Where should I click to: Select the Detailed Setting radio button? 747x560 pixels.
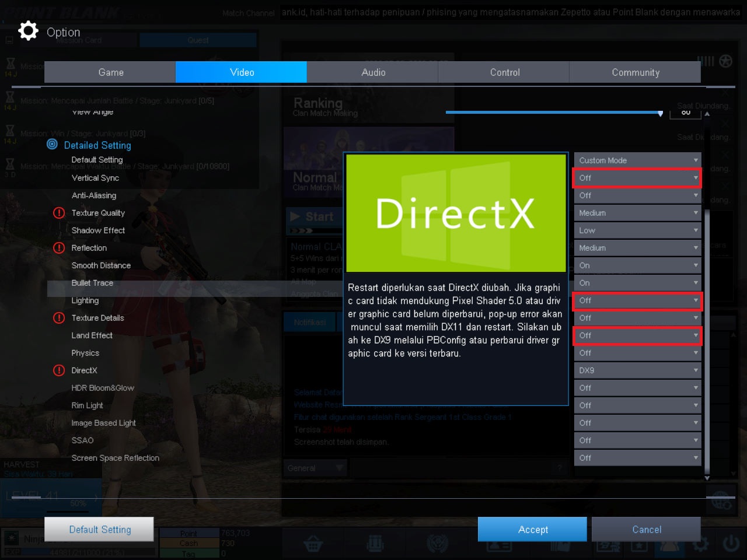[52, 144]
